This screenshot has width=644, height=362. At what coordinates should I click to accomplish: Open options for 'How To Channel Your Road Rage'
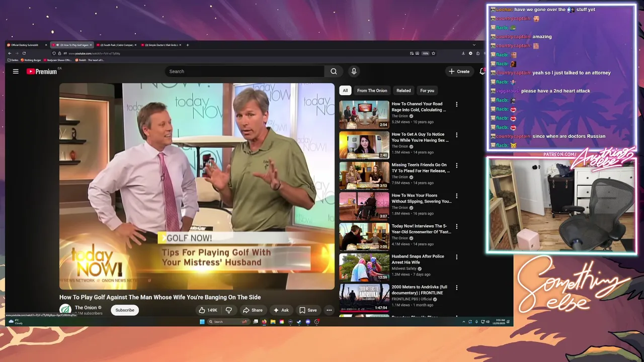[x=457, y=104]
